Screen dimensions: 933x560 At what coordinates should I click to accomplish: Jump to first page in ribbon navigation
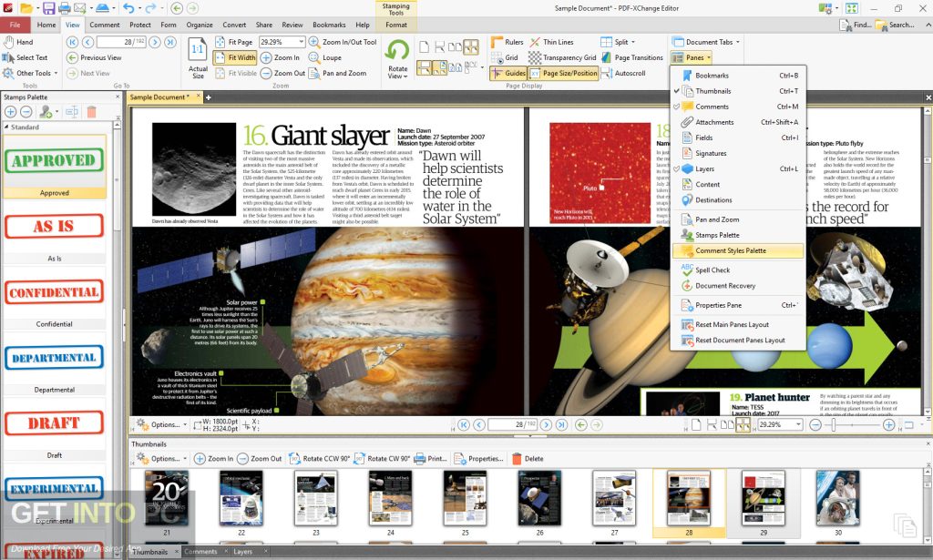click(x=72, y=42)
